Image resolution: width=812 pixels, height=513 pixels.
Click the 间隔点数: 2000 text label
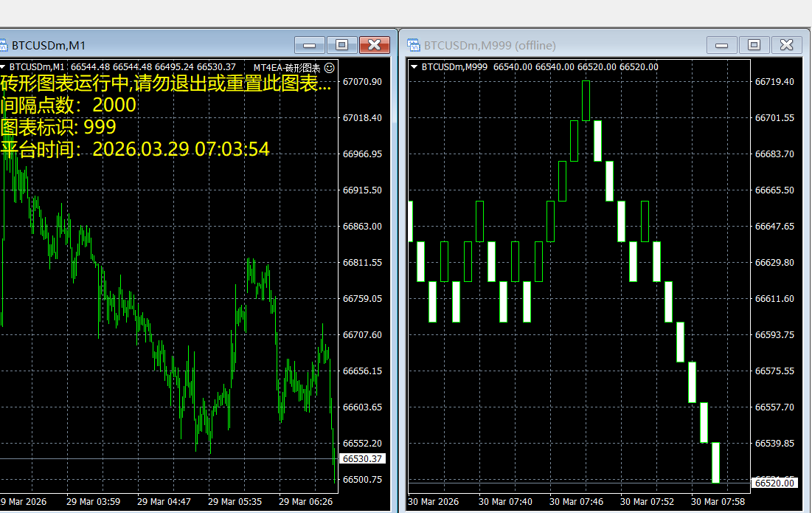tap(69, 105)
